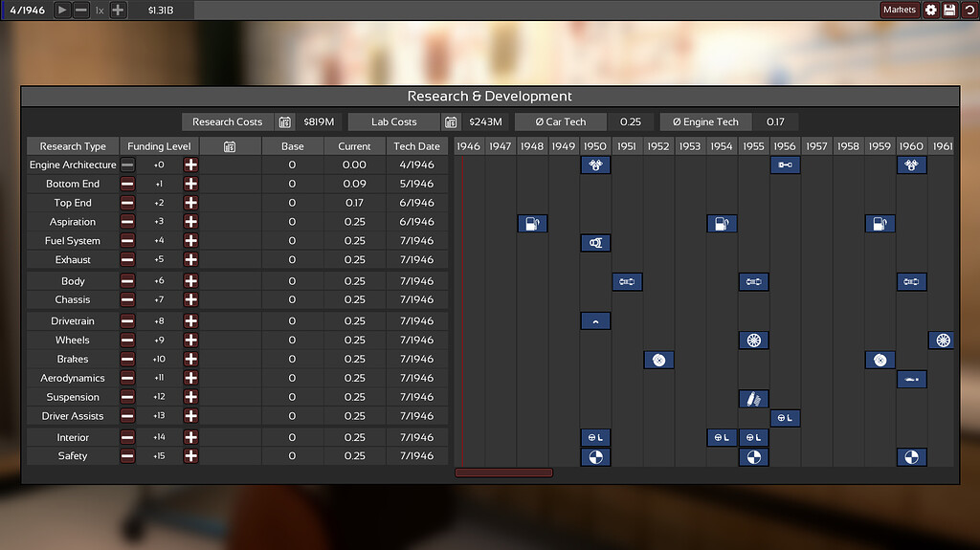Open the settings gear
This screenshot has width=980, height=550.
coord(931,10)
